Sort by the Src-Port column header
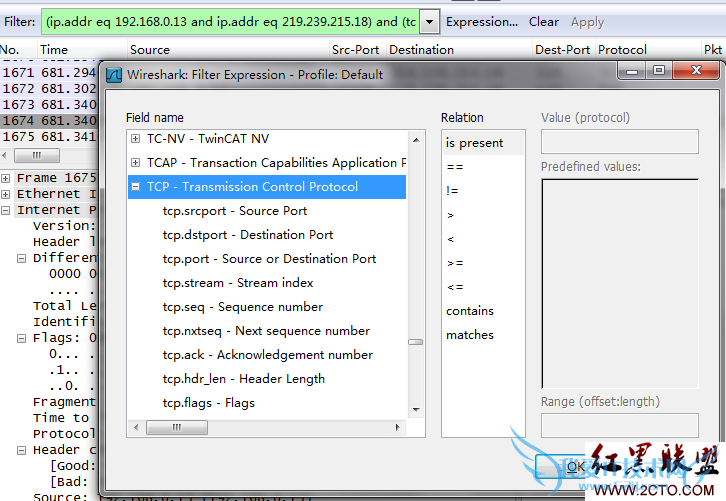 click(x=357, y=50)
